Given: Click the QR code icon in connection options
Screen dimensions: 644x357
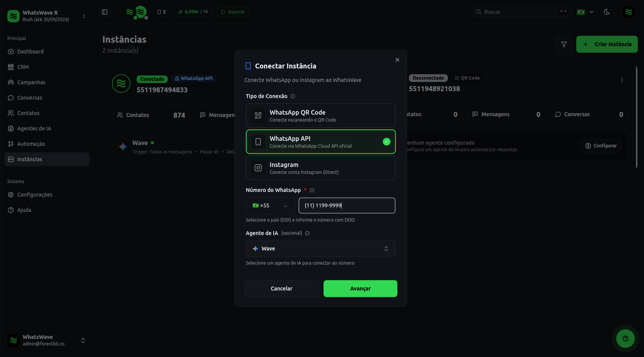Looking at the screenshot, I should (258, 115).
